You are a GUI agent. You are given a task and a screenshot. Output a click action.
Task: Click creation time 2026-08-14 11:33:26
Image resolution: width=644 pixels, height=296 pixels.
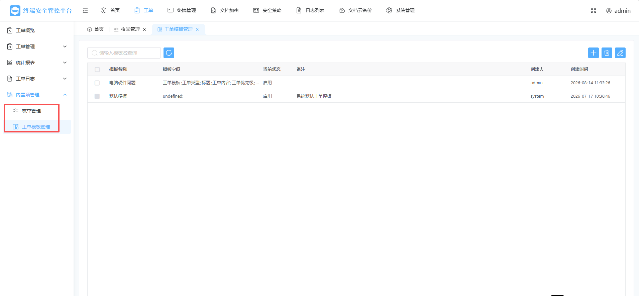point(591,83)
